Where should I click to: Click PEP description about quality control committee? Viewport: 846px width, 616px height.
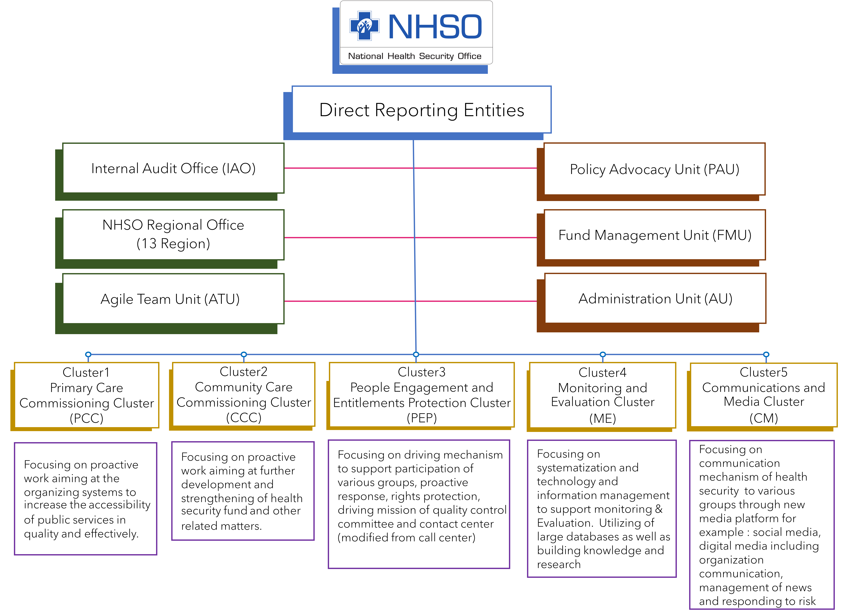[419, 504]
